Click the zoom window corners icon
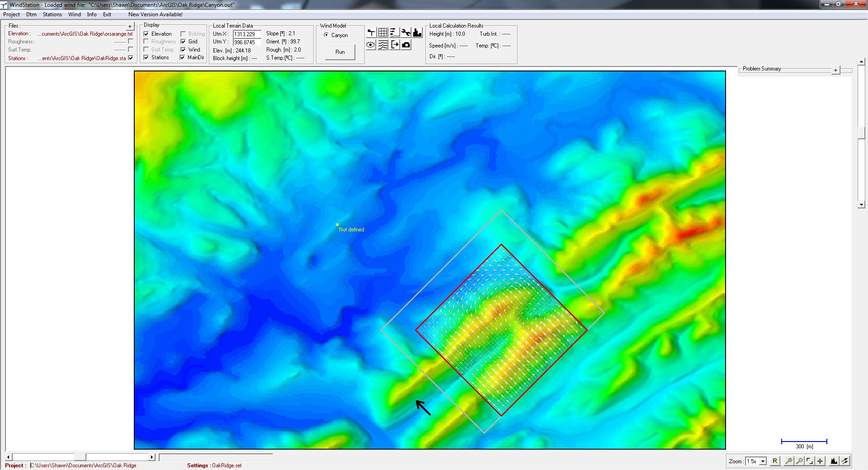868x470 pixels. [x=810, y=461]
